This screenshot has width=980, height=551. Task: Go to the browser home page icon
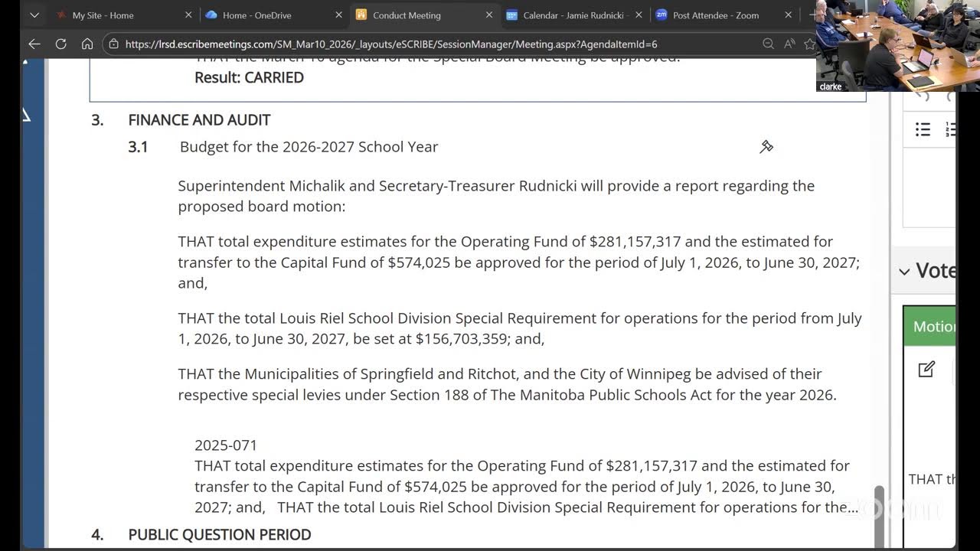pyautogui.click(x=87, y=44)
